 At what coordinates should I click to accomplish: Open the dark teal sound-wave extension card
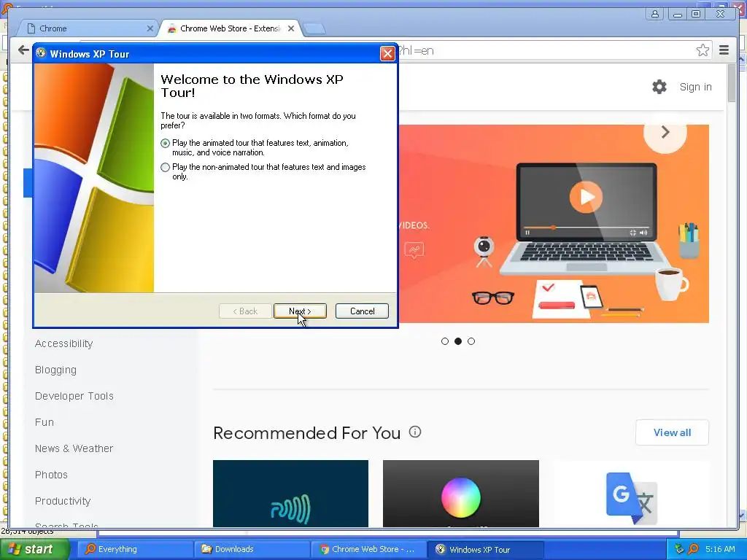click(x=290, y=494)
